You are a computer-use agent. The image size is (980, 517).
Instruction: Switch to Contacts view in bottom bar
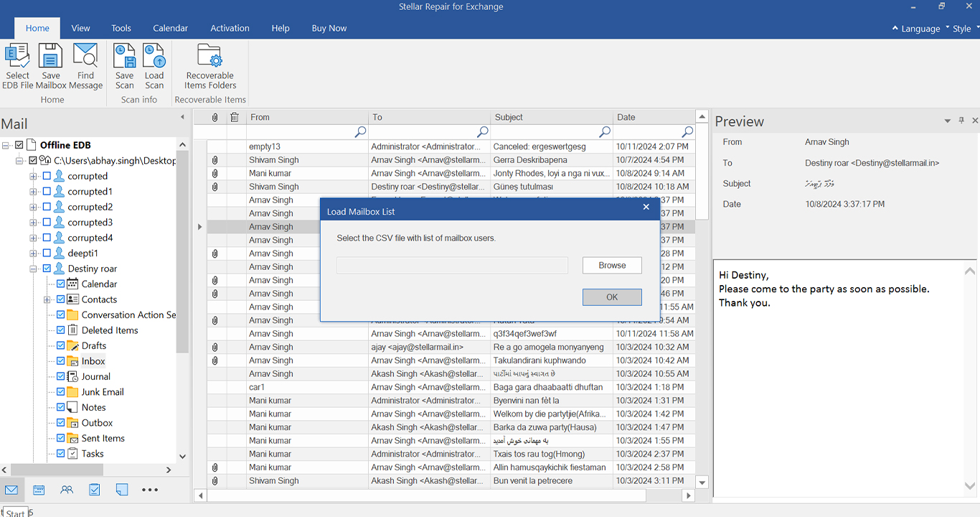coord(67,490)
